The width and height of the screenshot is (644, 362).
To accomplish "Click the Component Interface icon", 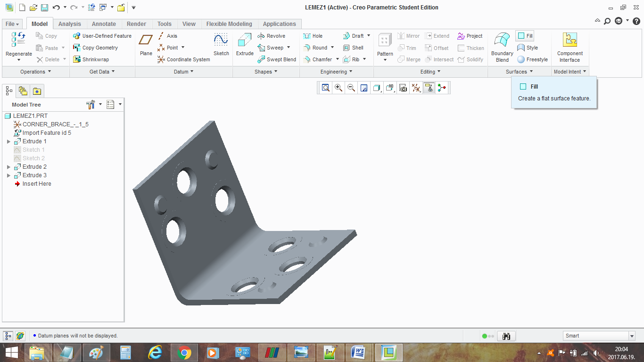I will pyautogui.click(x=570, y=41).
